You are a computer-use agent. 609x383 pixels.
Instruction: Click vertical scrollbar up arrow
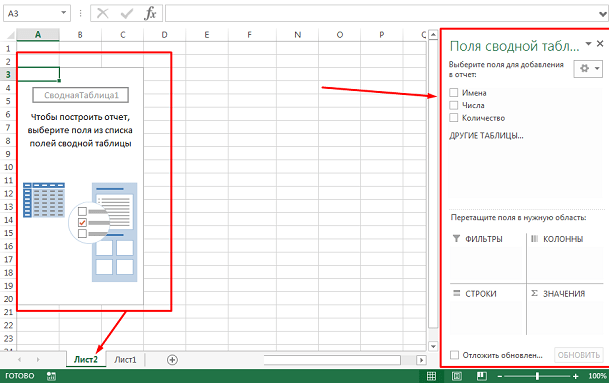tap(433, 35)
